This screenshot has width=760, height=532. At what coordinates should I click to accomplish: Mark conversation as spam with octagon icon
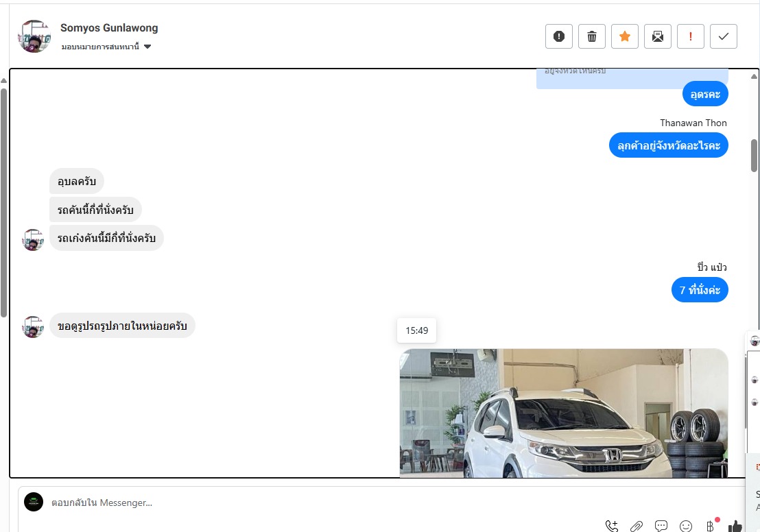(558, 36)
